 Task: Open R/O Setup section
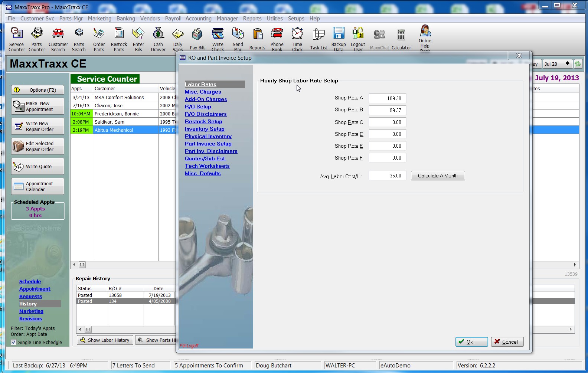click(198, 107)
